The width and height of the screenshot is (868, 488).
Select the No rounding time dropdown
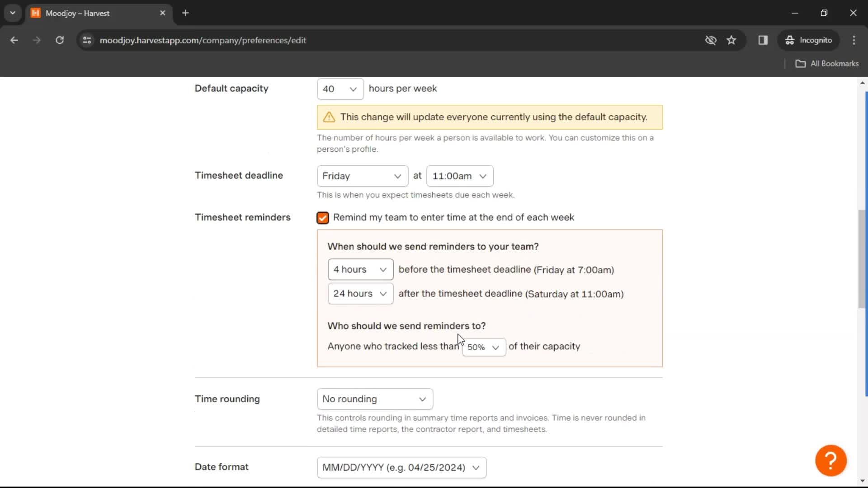coord(374,399)
